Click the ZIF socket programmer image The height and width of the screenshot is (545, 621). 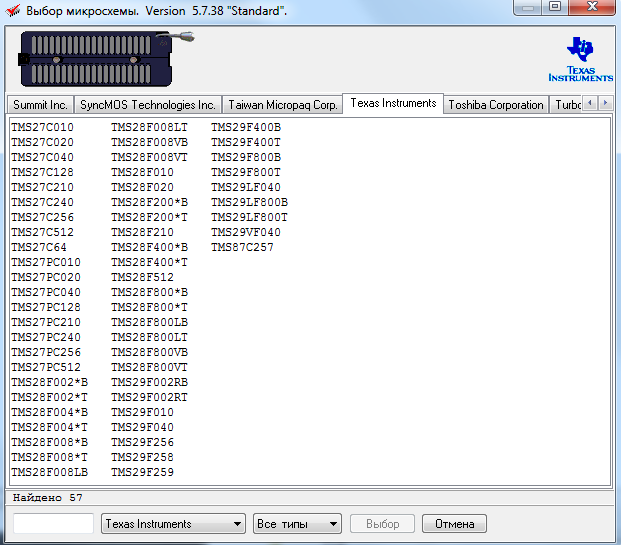[x=105, y=59]
